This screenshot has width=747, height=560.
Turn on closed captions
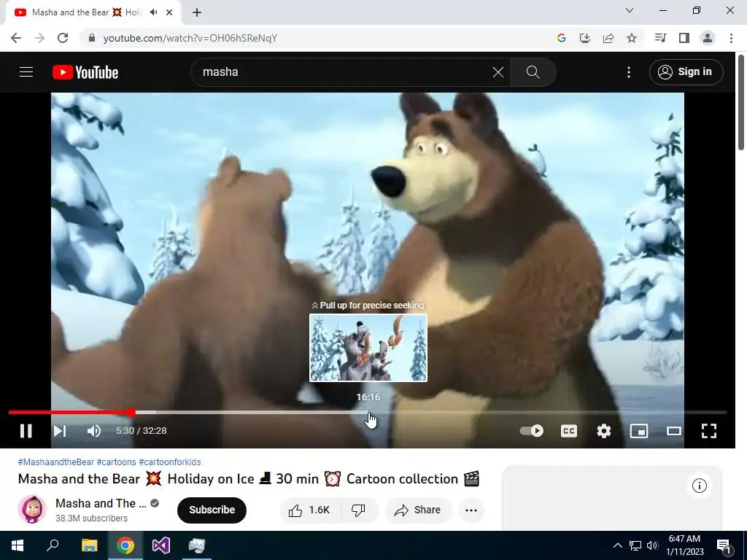(x=569, y=431)
